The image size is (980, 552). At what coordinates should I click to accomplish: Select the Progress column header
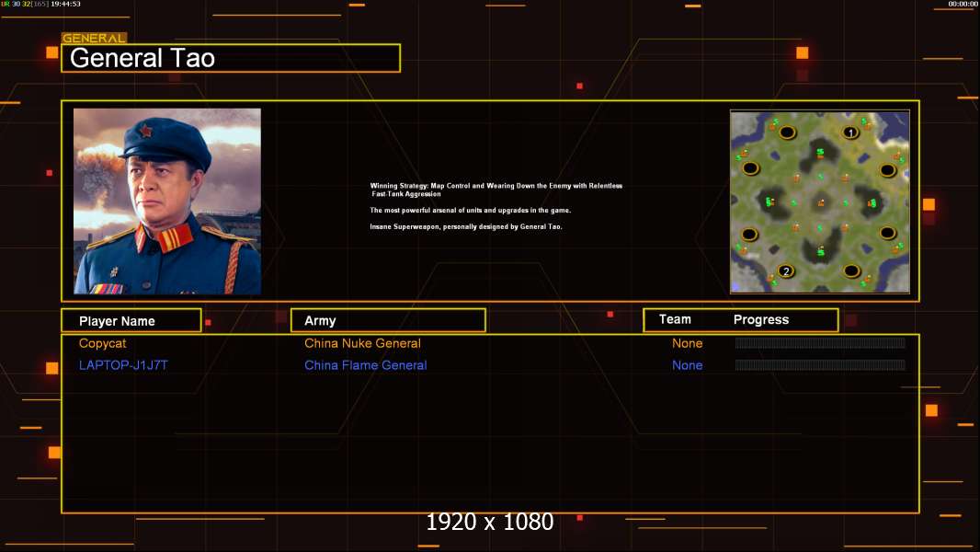point(760,319)
